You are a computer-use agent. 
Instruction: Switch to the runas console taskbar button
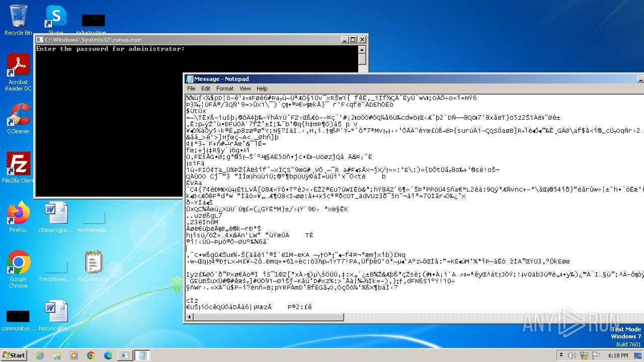pos(124,355)
